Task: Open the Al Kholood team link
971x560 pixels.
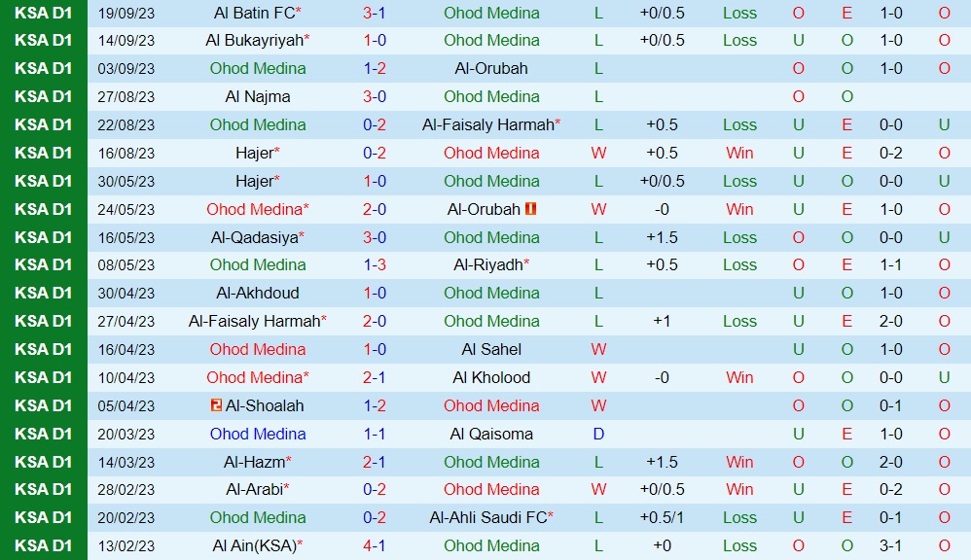Action: (x=491, y=377)
